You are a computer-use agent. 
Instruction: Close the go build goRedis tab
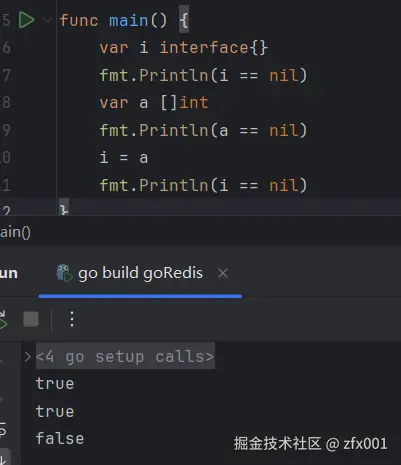(x=223, y=273)
